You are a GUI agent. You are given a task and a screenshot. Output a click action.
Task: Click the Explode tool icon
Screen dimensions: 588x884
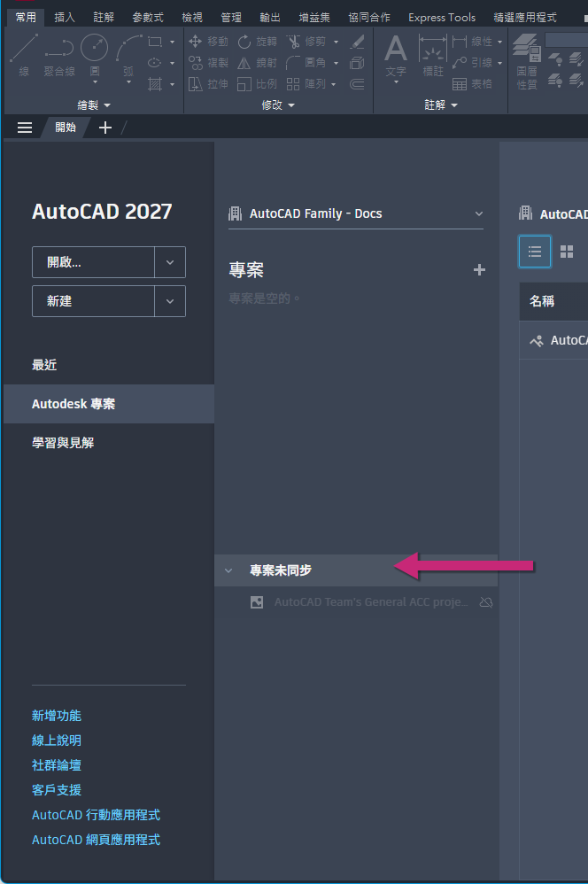click(x=357, y=63)
